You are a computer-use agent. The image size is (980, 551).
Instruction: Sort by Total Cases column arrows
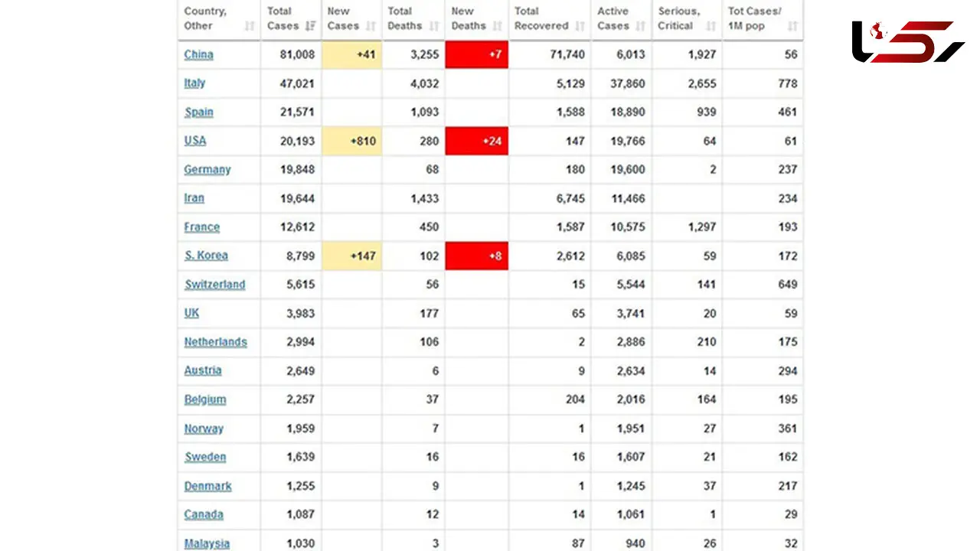pyautogui.click(x=310, y=26)
